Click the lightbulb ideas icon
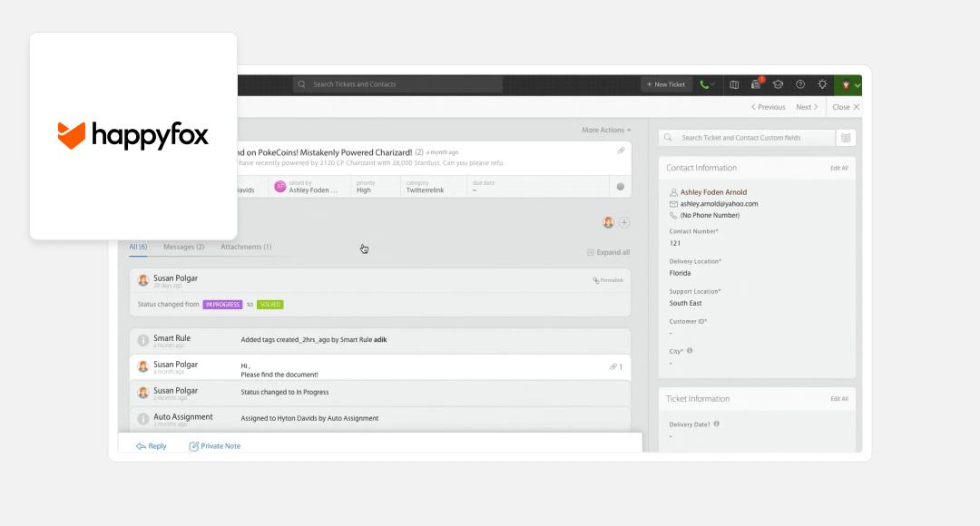The image size is (980, 526). point(822,84)
